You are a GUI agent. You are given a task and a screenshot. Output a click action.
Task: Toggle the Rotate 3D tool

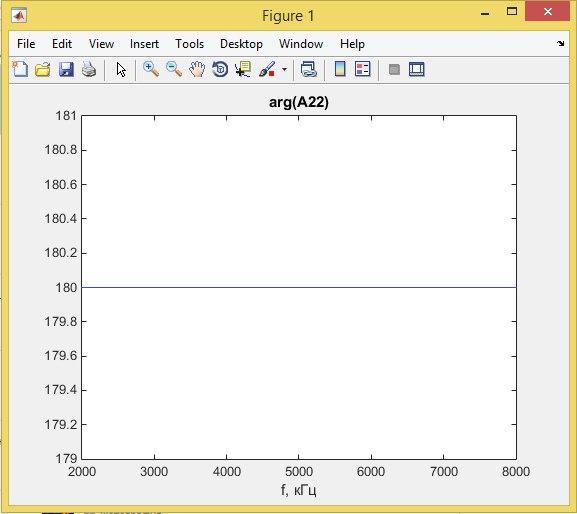(x=220, y=69)
